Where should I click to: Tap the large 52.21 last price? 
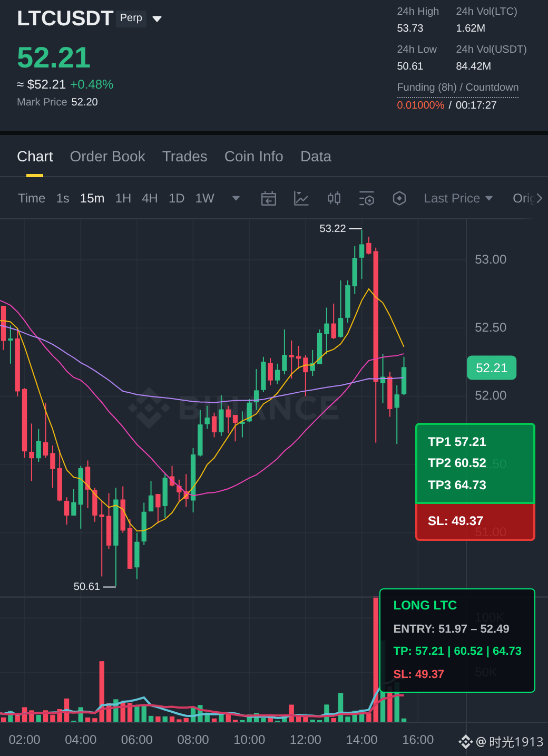coord(54,57)
